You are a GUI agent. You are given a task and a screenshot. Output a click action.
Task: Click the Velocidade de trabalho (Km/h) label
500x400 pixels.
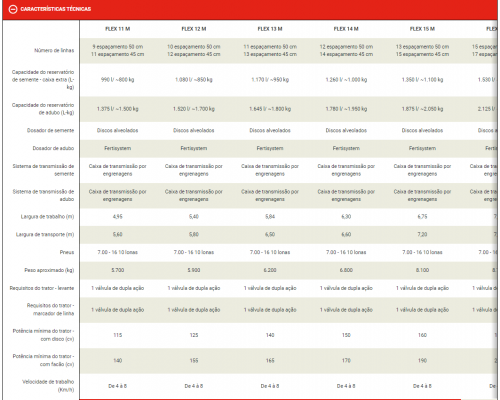click(x=48, y=386)
